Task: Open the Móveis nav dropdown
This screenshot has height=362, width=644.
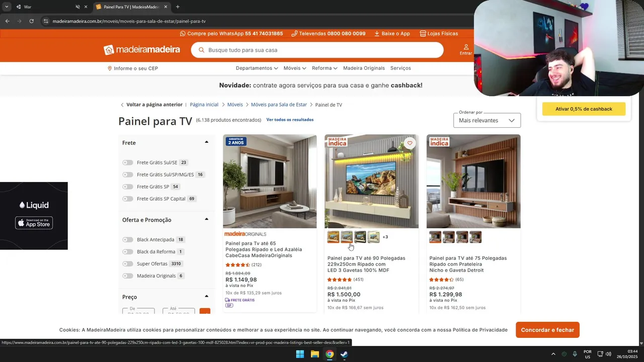Action: [x=294, y=68]
